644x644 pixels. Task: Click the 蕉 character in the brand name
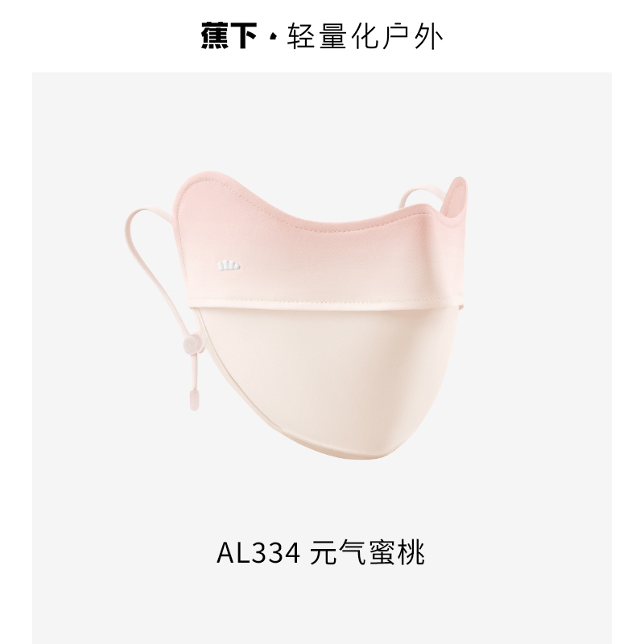pos(214,35)
